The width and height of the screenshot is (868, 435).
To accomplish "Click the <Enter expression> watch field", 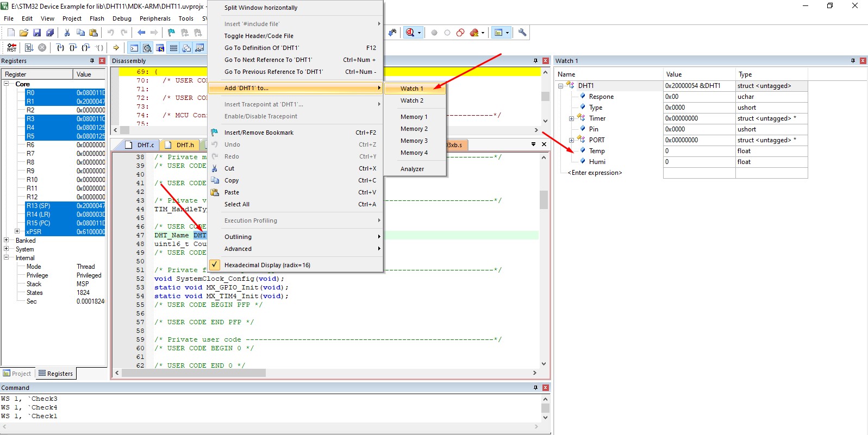I will (x=595, y=173).
